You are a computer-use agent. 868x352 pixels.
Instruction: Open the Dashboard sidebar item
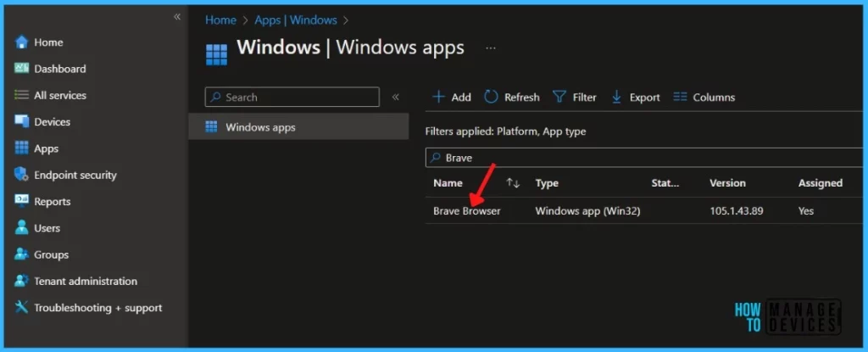point(50,69)
